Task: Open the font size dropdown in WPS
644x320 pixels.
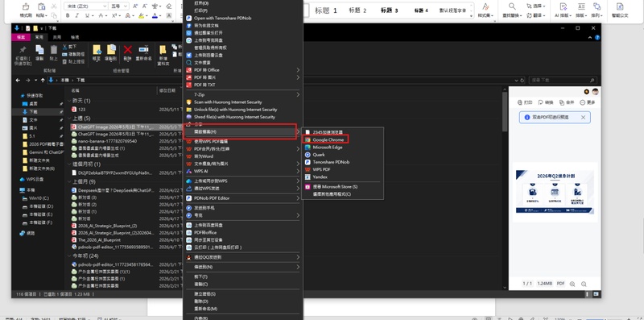Action: coord(126,6)
